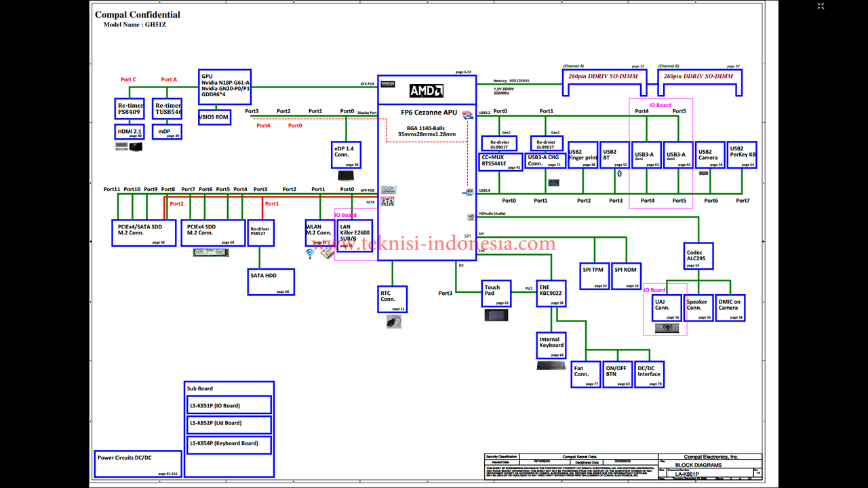The width and height of the screenshot is (868, 488).
Task: Select the ENE KBC9022 block
Action: 551,293
